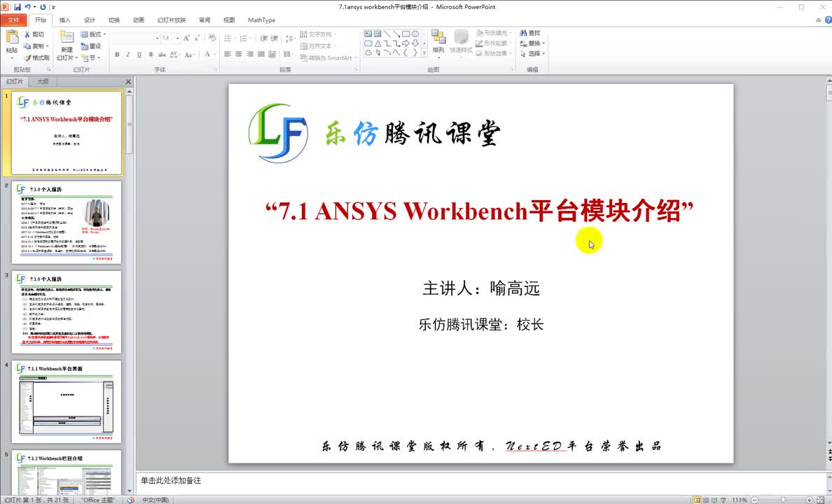Open the font color A picker

click(207, 54)
